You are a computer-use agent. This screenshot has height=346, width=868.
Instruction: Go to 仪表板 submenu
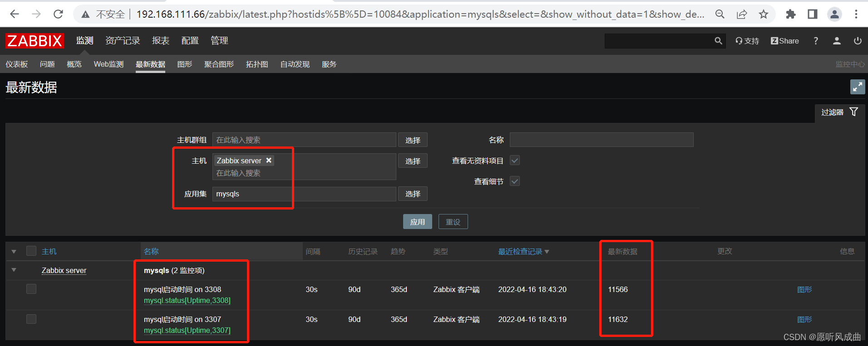coord(17,64)
